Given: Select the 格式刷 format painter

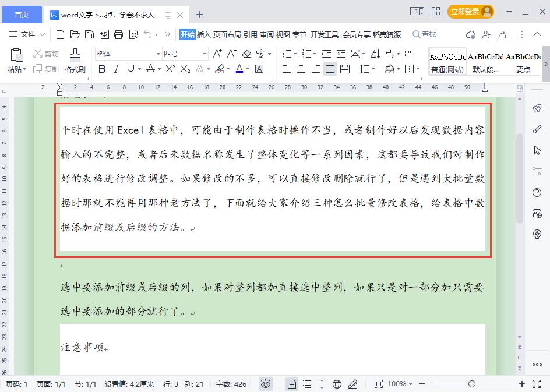Looking at the screenshot, I should pyautogui.click(x=74, y=60).
